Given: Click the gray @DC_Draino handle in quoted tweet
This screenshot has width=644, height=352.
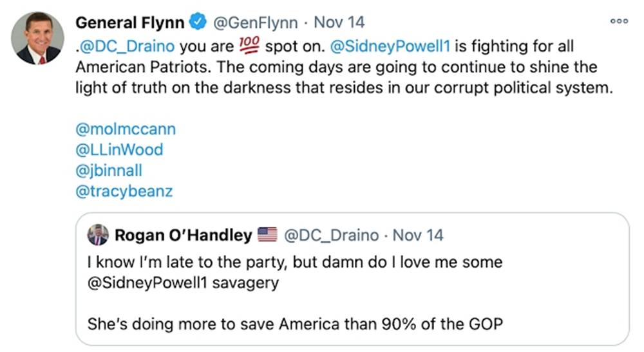Looking at the screenshot, I should pos(331,236).
